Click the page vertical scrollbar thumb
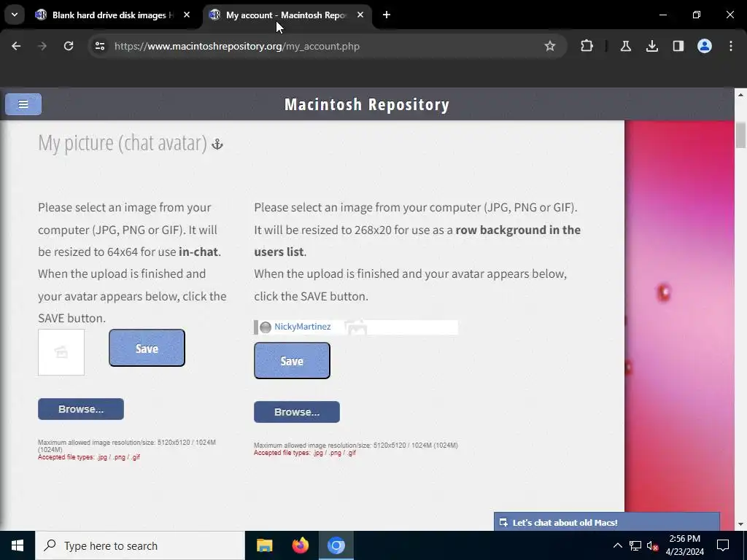Viewport: 747px width, 560px height. 740,135
